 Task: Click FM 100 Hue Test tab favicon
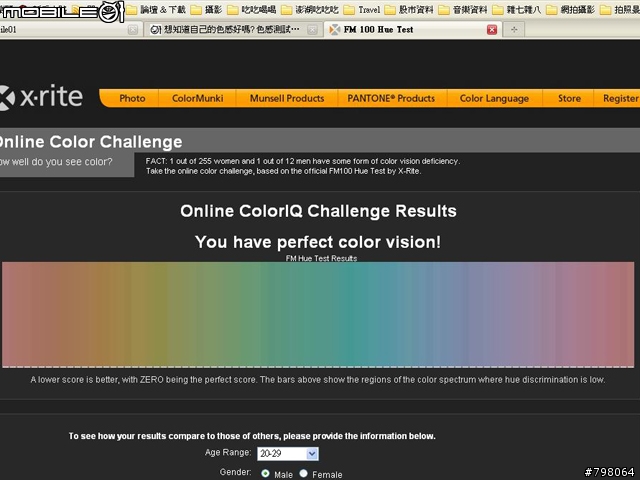click(x=335, y=29)
